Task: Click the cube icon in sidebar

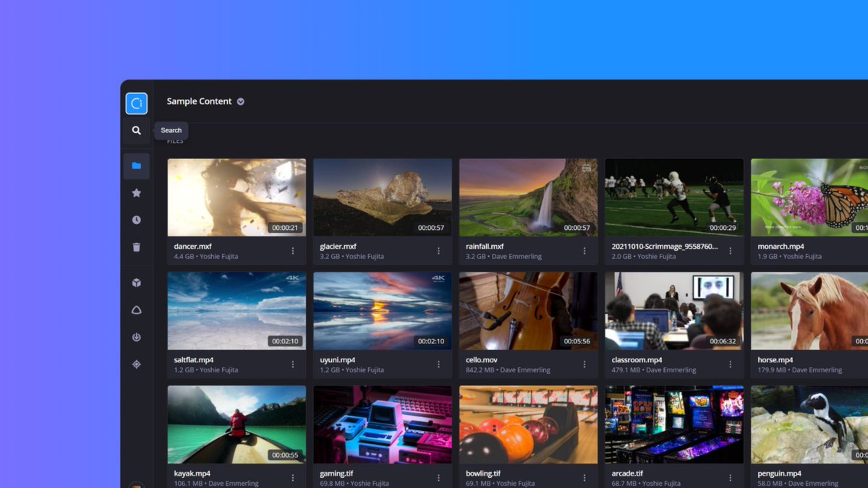Action: pos(136,283)
